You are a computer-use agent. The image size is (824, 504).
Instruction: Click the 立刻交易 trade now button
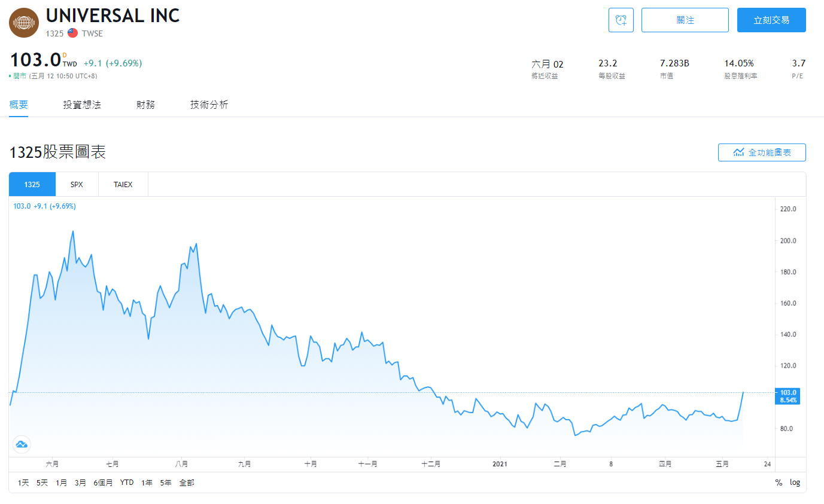[771, 20]
